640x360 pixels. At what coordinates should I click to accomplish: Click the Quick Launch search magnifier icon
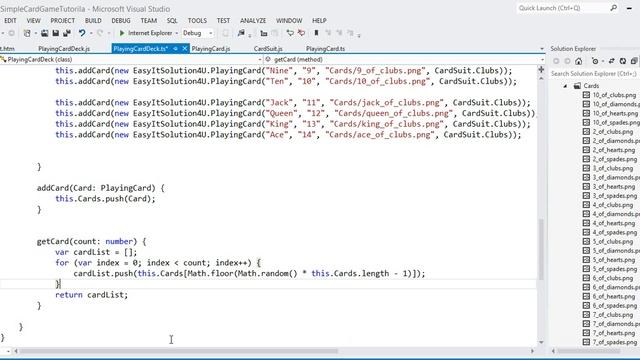pos(613,8)
